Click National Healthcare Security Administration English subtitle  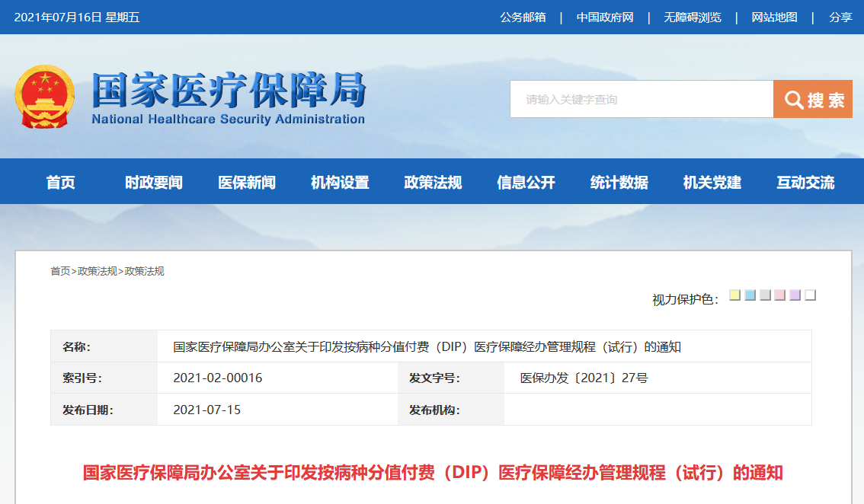coord(228,119)
